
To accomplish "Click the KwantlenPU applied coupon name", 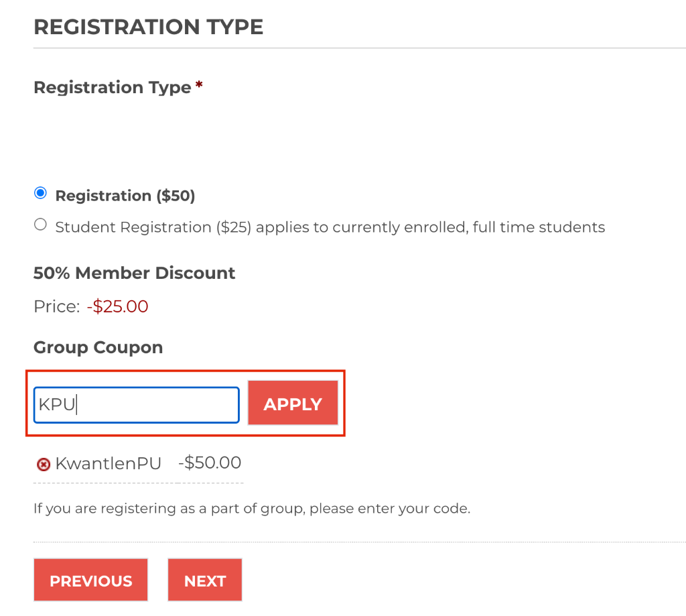I will 108,463.
